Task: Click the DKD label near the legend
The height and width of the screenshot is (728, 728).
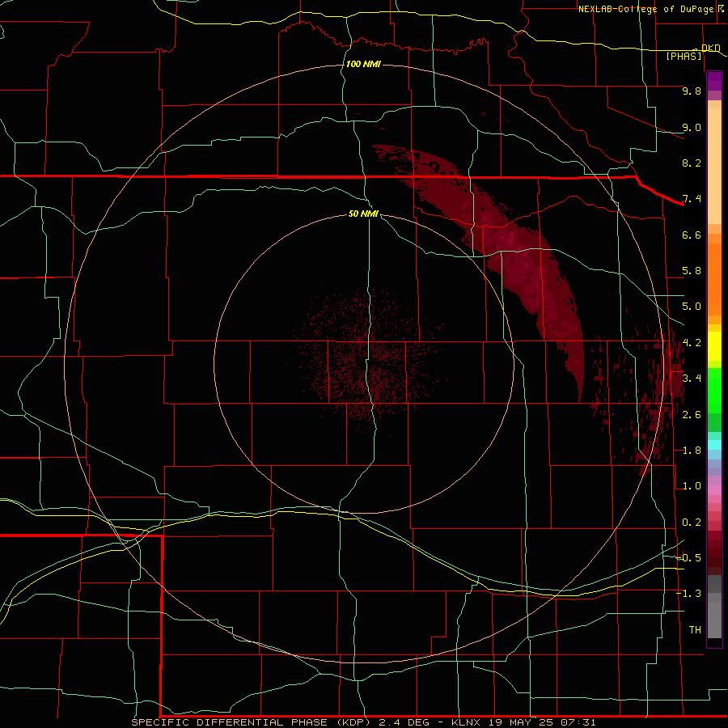Action: point(710,48)
